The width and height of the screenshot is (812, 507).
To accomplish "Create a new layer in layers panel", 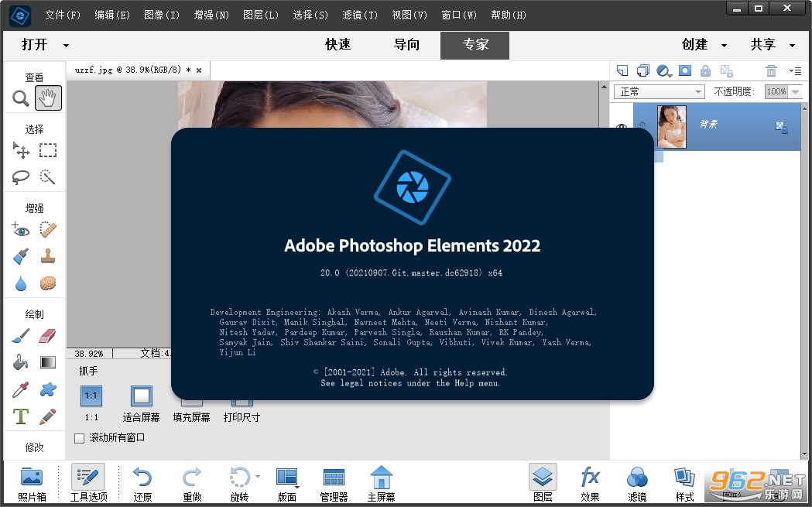I will click(x=622, y=71).
